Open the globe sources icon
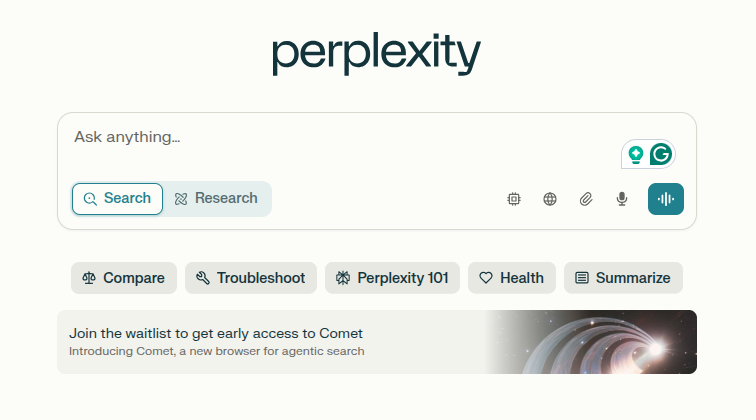 (550, 199)
